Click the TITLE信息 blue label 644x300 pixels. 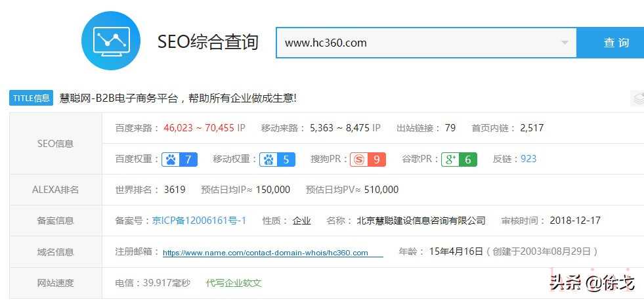(x=32, y=98)
